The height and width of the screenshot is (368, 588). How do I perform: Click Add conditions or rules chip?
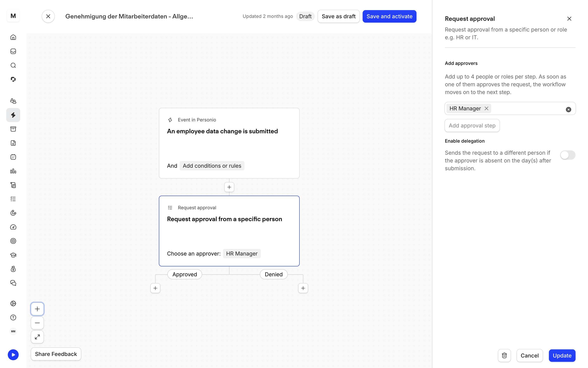(x=212, y=166)
